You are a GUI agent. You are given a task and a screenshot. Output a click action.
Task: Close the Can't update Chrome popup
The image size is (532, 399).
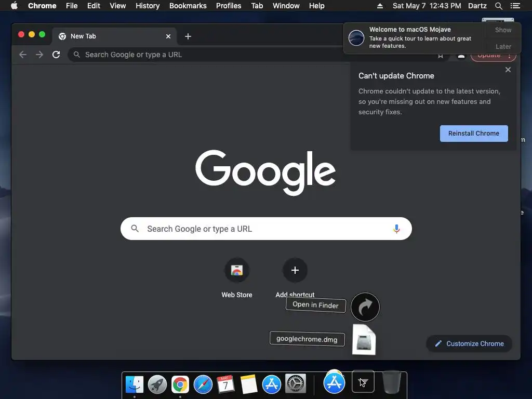(508, 70)
